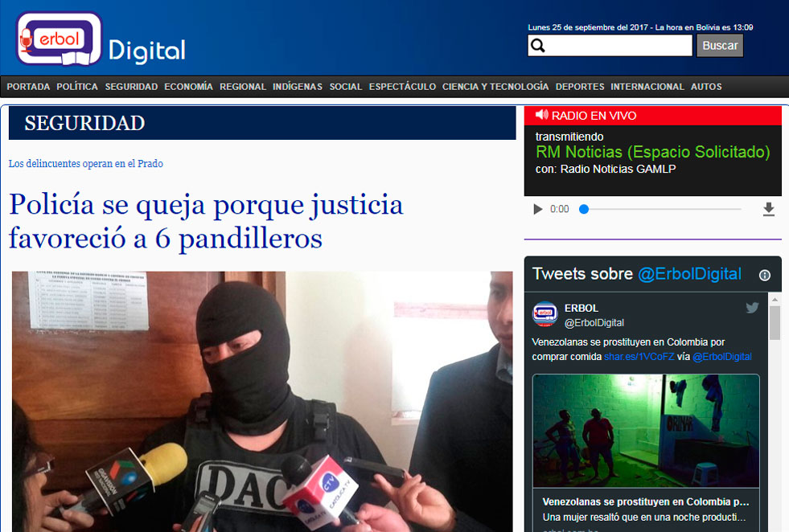The height and width of the screenshot is (532, 789).
Task: Click the Venezuelan news tweet thumbnail image
Action: (646, 431)
